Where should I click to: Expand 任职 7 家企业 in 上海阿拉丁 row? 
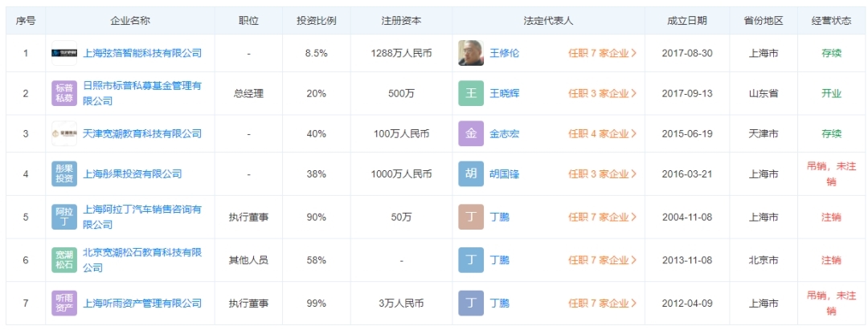click(602, 217)
